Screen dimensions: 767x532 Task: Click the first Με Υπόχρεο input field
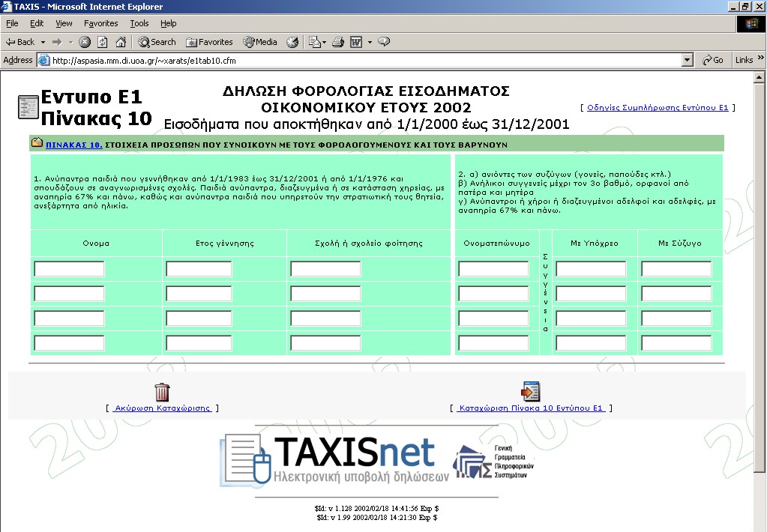pyautogui.click(x=591, y=269)
